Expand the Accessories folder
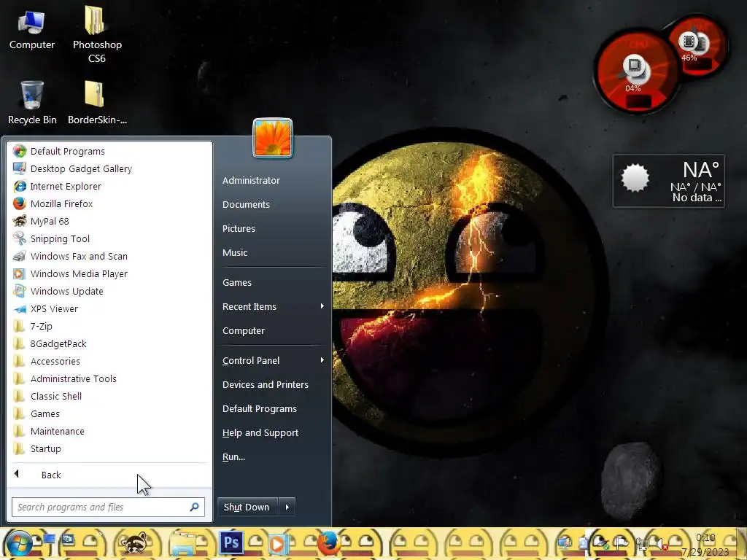This screenshot has height=560, width=747. [109, 362]
